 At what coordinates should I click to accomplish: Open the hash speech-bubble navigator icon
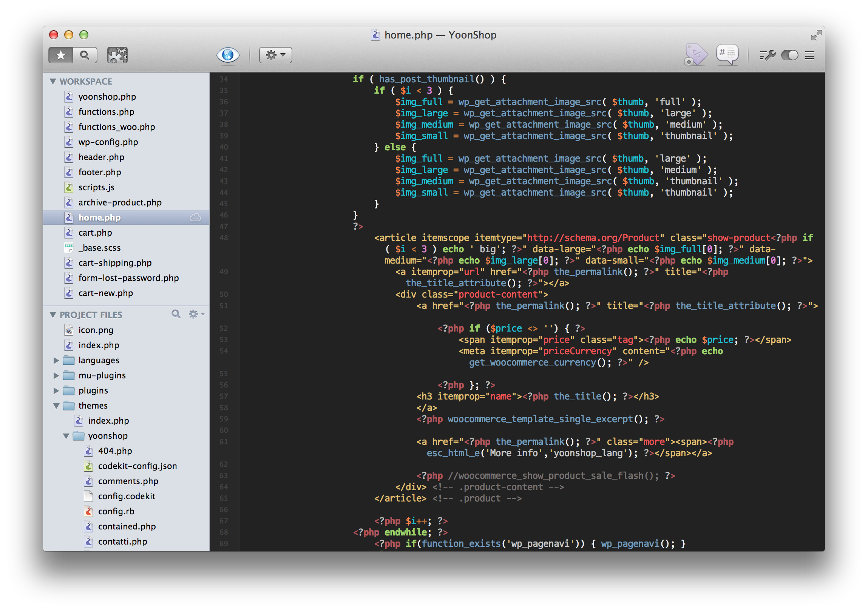(727, 54)
